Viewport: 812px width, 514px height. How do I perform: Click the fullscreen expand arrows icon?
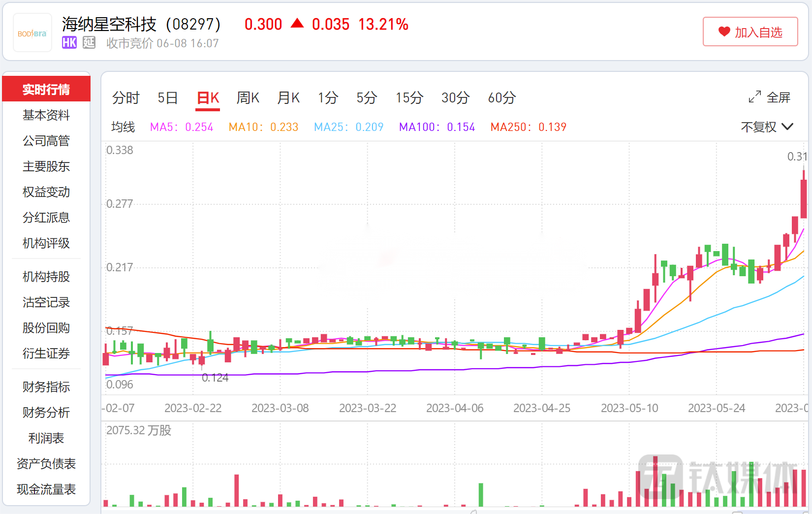pyautogui.click(x=754, y=97)
